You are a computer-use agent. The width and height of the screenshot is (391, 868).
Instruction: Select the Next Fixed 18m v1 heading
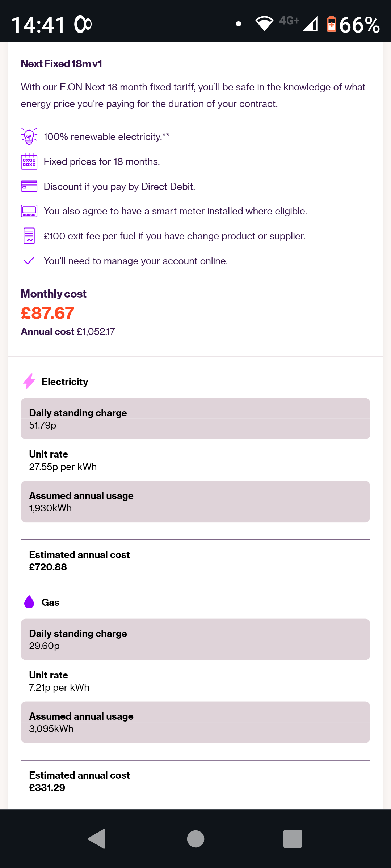62,64
